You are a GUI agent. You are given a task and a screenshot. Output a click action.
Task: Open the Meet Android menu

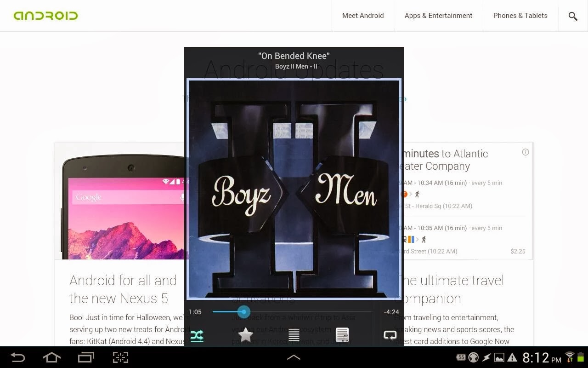click(363, 16)
